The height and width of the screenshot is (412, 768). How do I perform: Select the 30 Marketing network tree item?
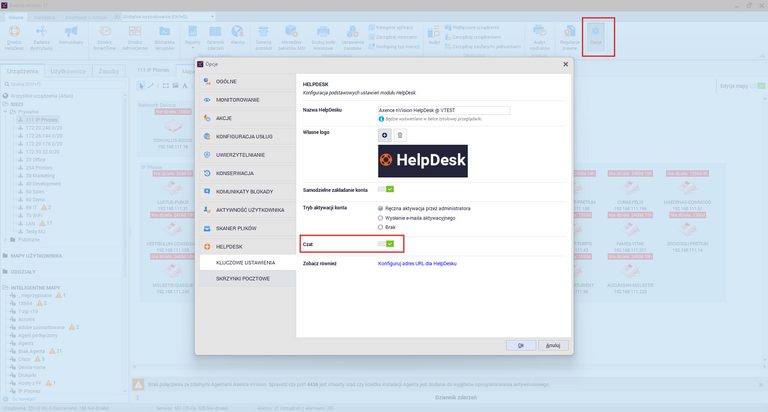[40, 175]
